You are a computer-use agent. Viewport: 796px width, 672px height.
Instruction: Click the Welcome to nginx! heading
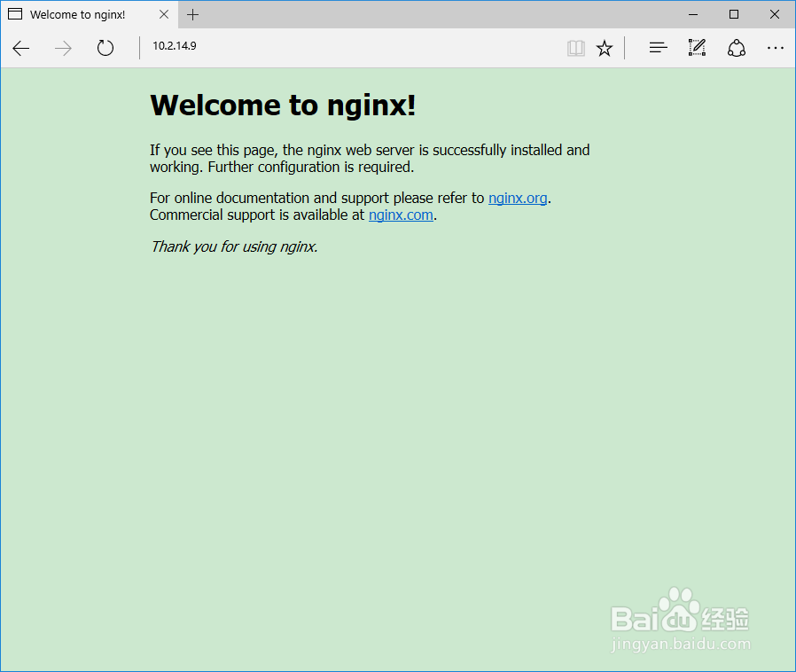pyautogui.click(x=283, y=105)
